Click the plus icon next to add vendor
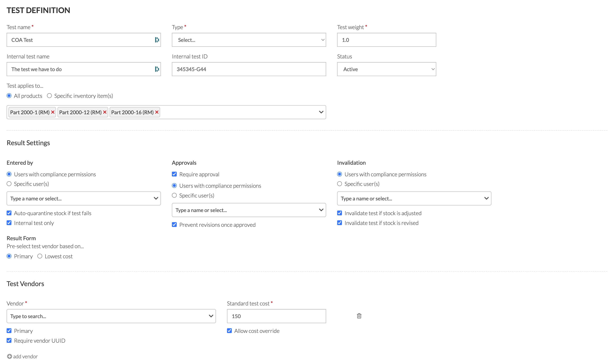608x364 pixels. coord(9,356)
